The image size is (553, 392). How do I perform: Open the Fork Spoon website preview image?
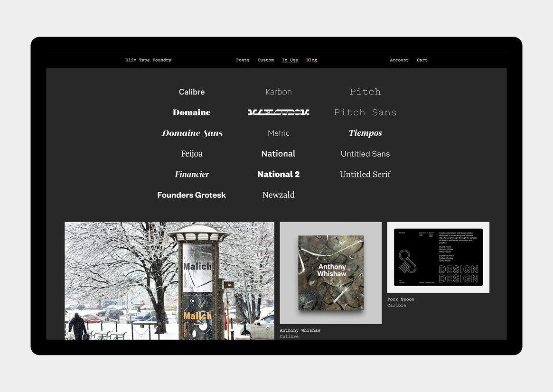click(x=438, y=257)
